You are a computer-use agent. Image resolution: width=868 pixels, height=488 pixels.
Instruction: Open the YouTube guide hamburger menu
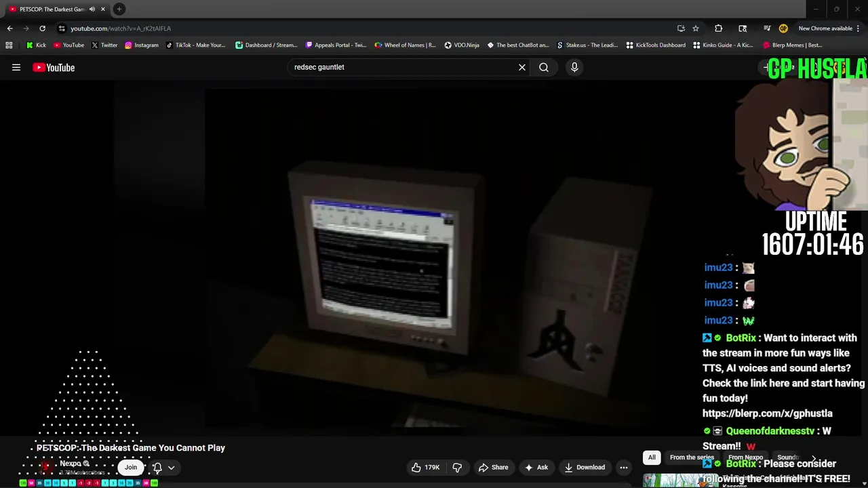16,67
